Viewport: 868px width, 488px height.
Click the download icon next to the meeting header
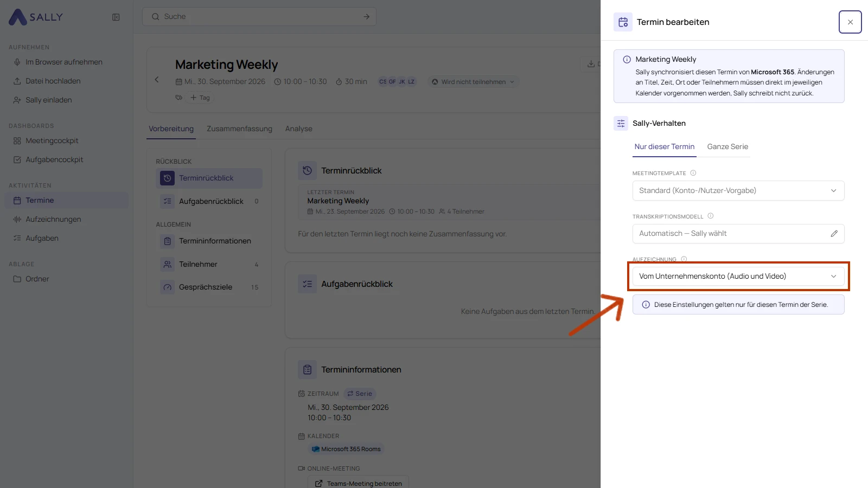(x=591, y=64)
